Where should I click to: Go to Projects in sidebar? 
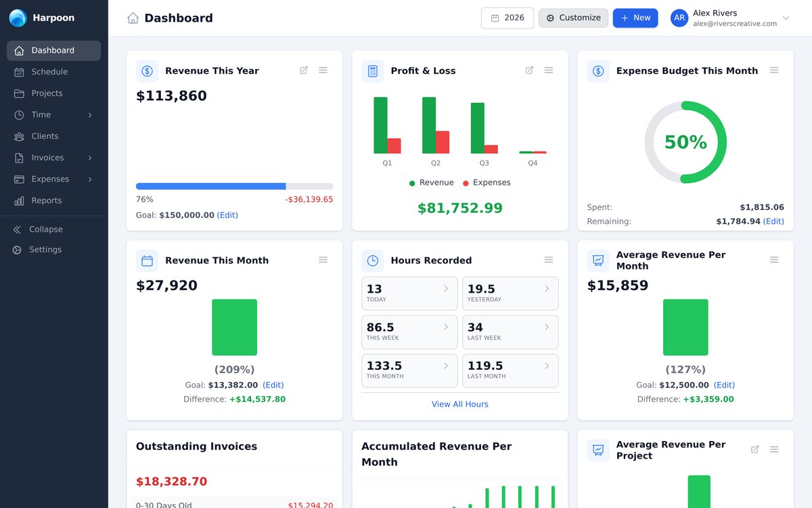pos(54,93)
